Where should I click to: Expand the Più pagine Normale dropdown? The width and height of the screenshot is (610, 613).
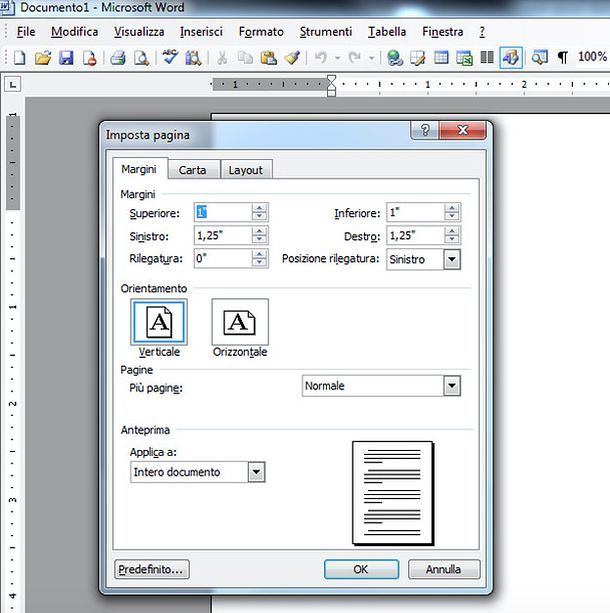tap(452, 386)
